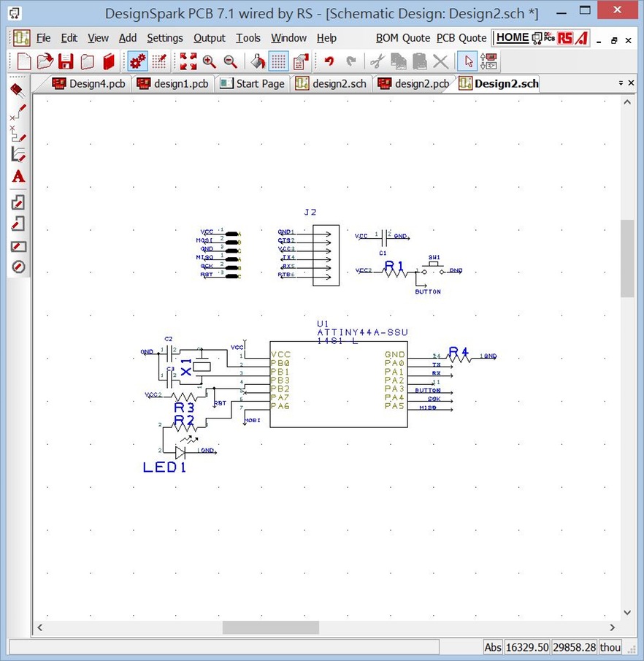Copy selection with the copy icon

(x=398, y=61)
